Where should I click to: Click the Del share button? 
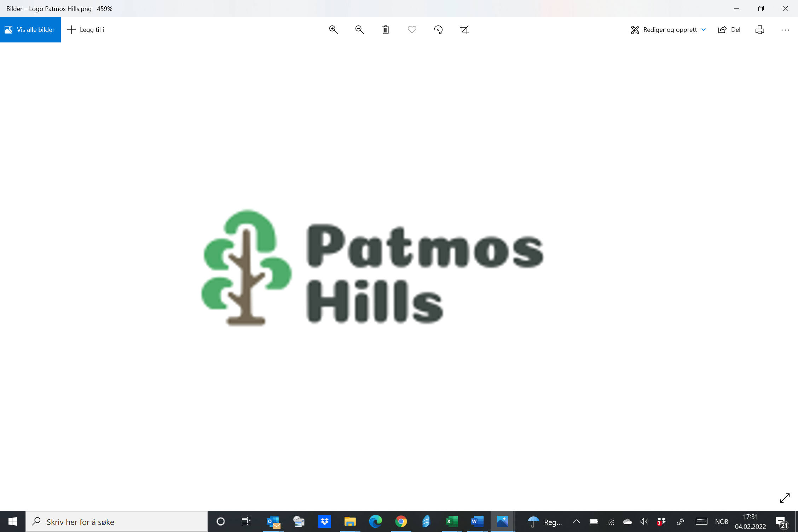point(729,30)
